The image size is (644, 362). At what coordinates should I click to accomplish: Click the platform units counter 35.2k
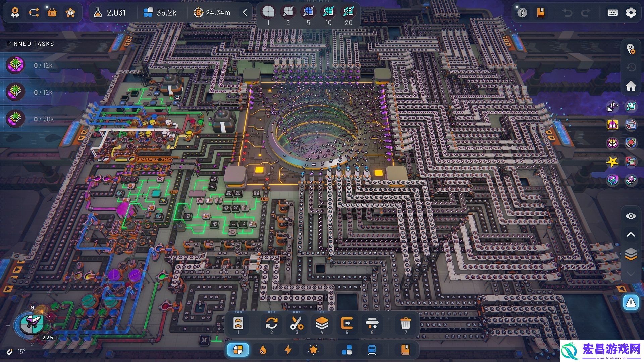pos(160,13)
